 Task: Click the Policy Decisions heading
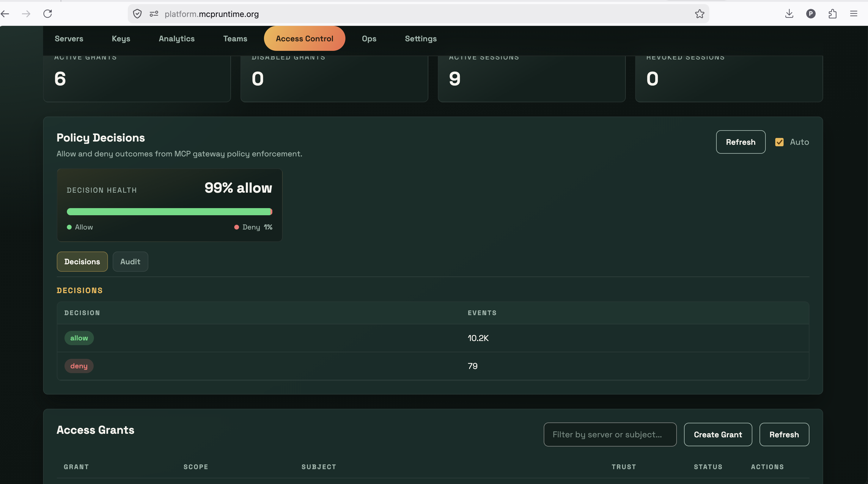pos(101,138)
